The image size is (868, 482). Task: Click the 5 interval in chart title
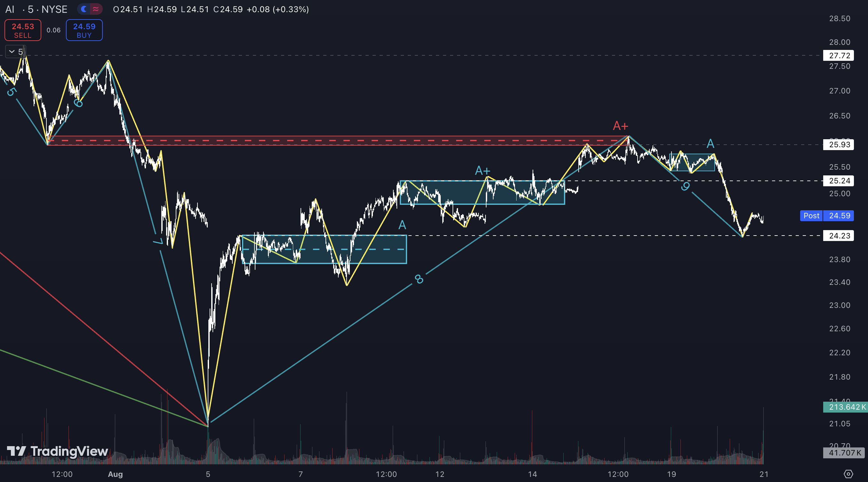pyautogui.click(x=30, y=9)
